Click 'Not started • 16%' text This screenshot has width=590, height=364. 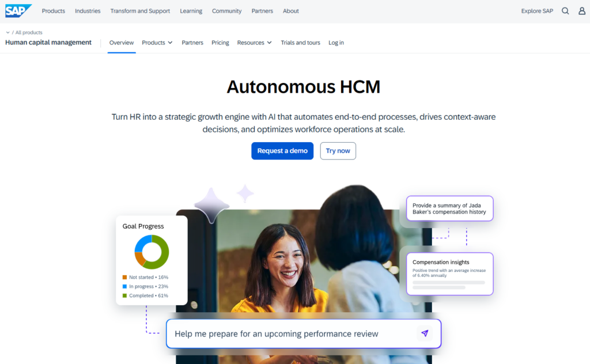pos(149,277)
